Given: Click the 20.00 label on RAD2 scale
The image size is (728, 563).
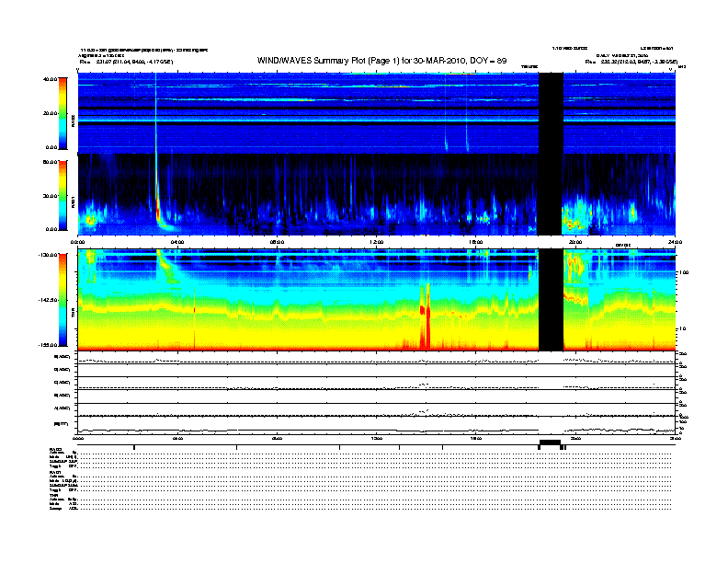Looking at the screenshot, I should pos(51,113).
